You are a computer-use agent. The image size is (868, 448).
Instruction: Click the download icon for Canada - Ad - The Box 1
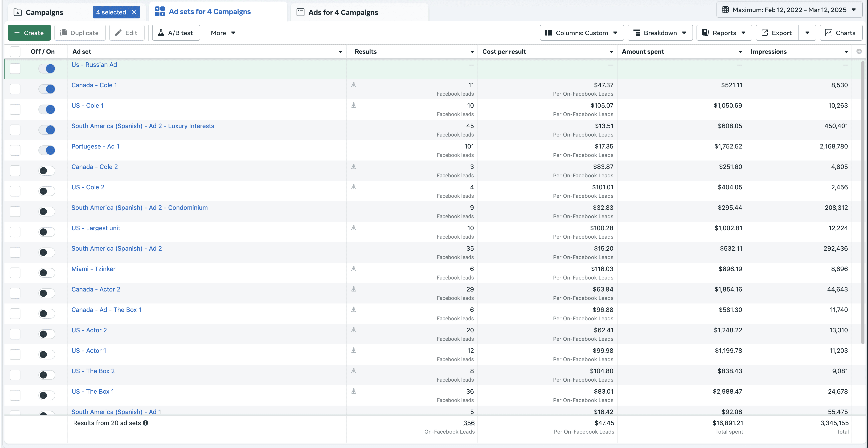[353, 309]
